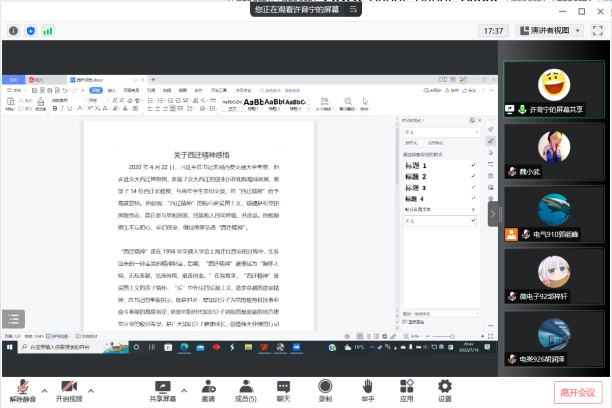Open the 演讲者视图 view dropdown

tap(550, 30)
